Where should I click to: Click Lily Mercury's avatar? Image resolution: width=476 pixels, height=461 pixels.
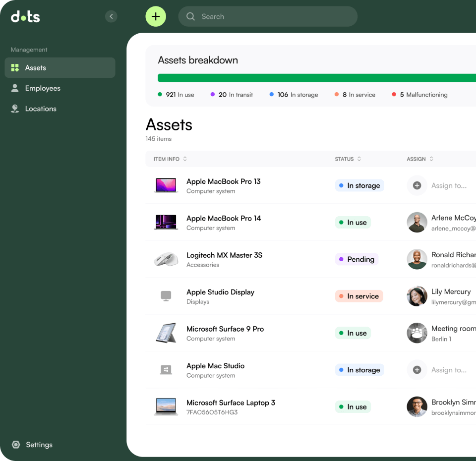(x=417, y=296)
